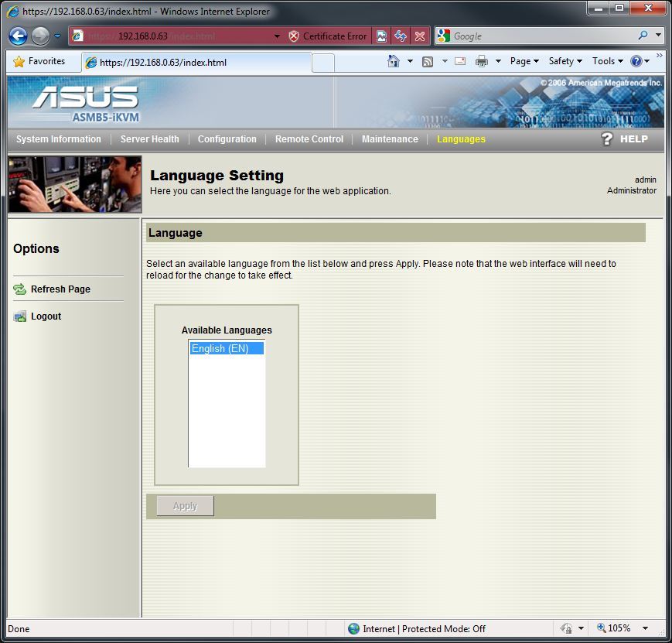
Task: Click the Stop loading red X icon
Action: point(419,36)
